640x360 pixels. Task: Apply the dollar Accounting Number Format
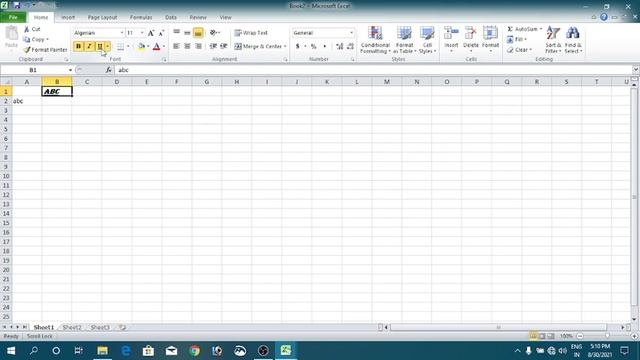click(x=298, y=47)
